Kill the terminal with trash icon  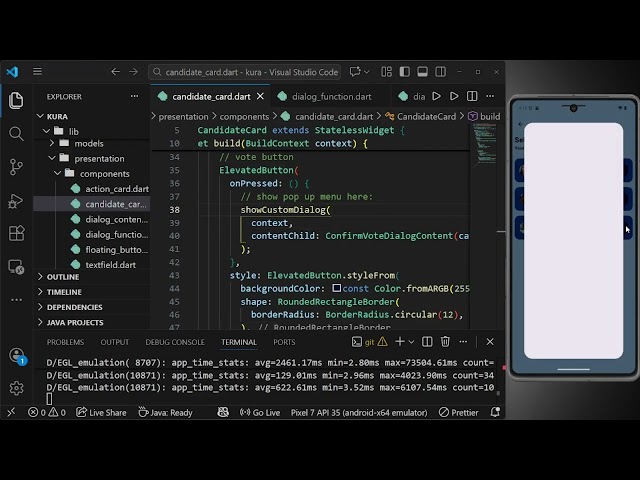click(445, 342)
